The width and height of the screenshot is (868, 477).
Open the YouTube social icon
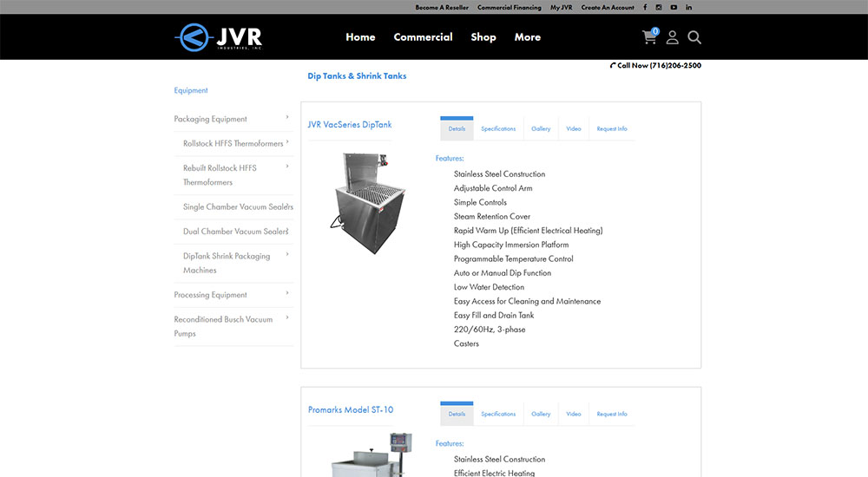pos(674,7)
